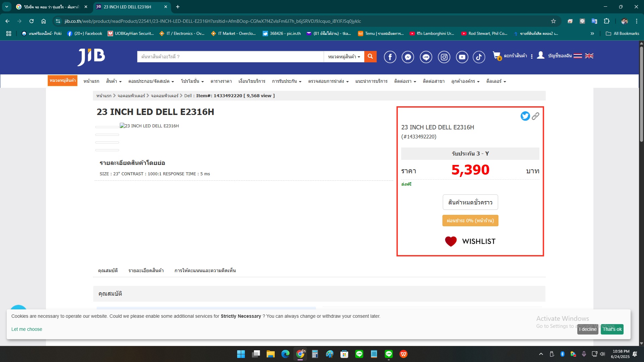Open Microsoft Edge from taskbar
This screenshot has width=644, height=362.
pos(285,354)
